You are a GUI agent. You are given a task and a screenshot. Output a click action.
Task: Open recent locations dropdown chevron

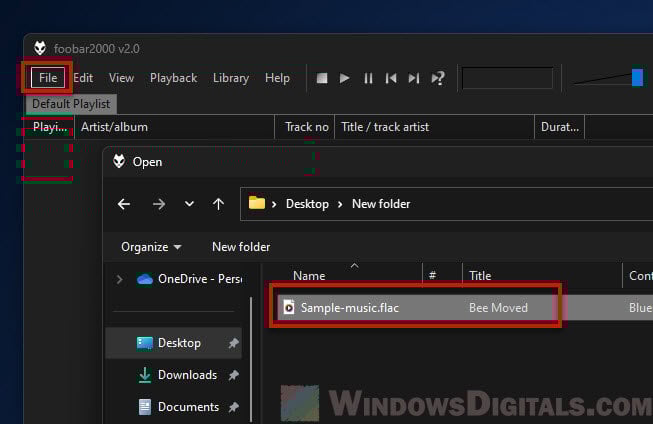pyautogui.click(x=189, y=204)
